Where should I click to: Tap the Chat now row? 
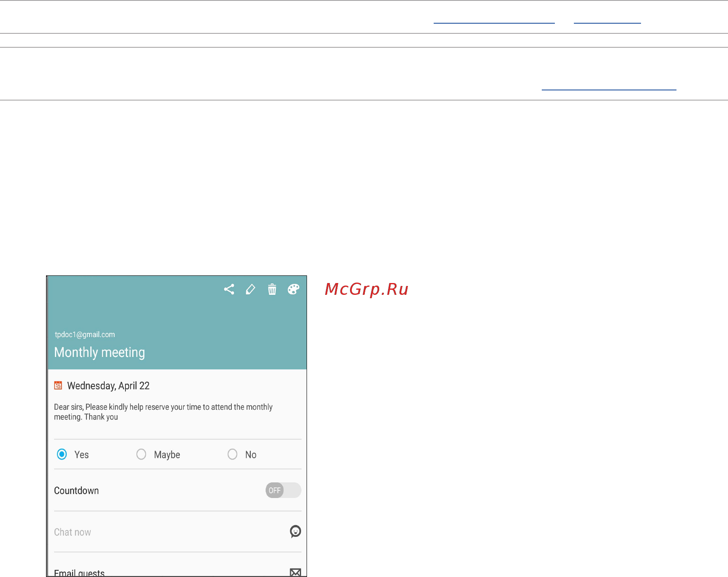[178, 532]
